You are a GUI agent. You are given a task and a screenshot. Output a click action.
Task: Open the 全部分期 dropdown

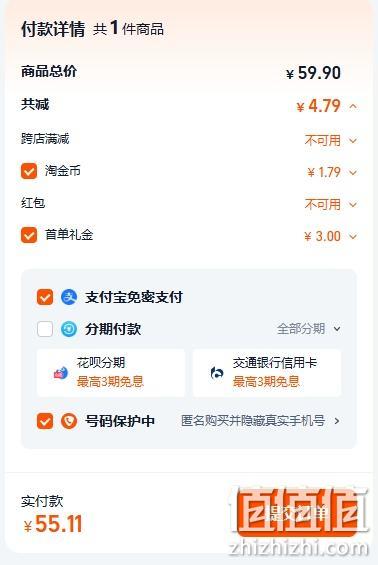pos(309,329)
